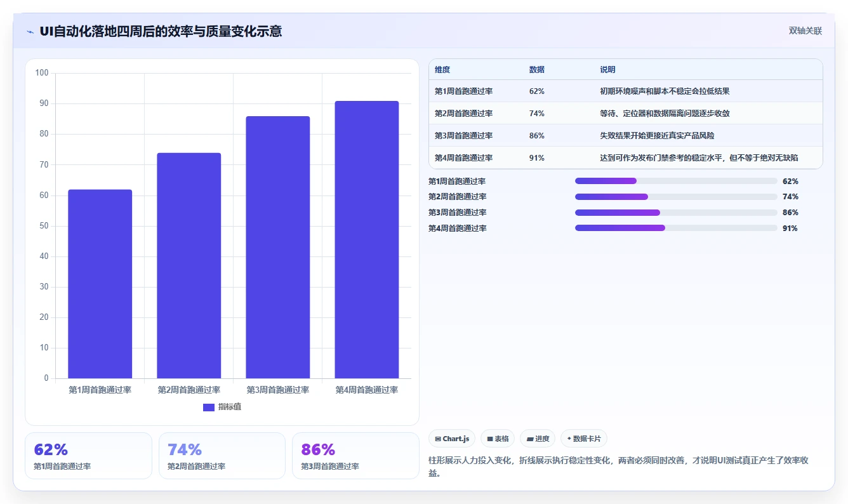Click the y-axis value 50
Image resolution: width=848 pixels, height=504 pixels.
pyautogui.click(x=44, y=226)
